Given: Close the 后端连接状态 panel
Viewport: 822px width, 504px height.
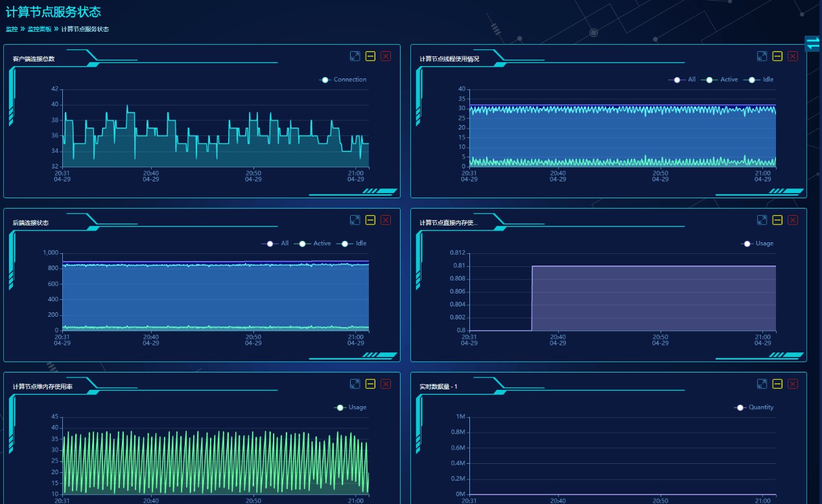Looking at the screenshot, I should pyautogui.click(x=386, y=220).
